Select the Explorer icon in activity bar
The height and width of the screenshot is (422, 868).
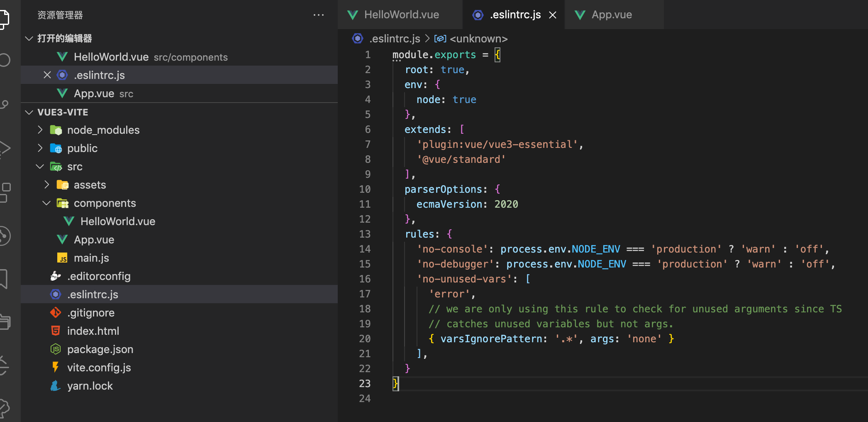4,19
